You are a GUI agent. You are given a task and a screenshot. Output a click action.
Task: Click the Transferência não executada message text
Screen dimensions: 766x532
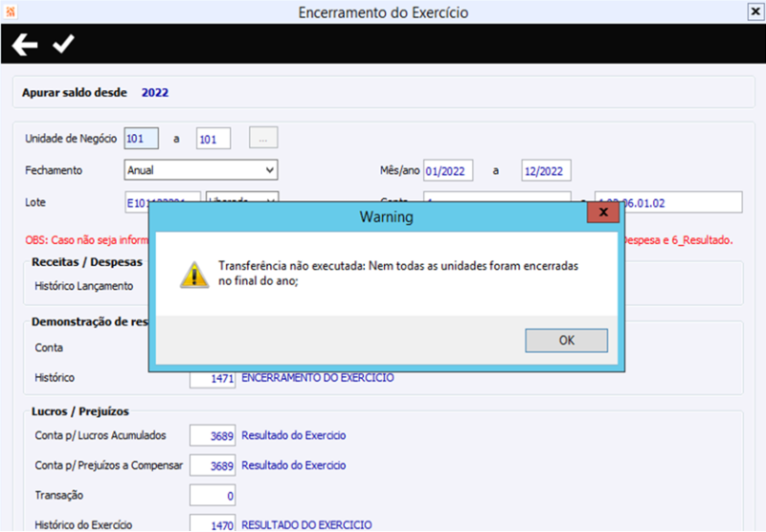(398, 274)
